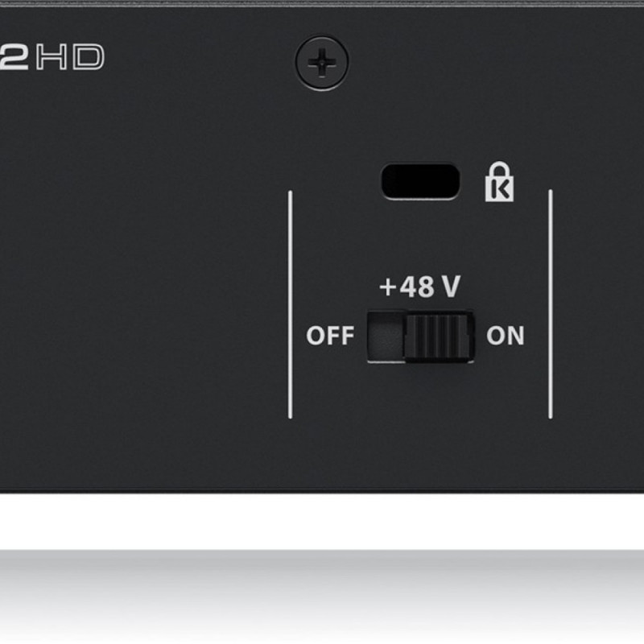The height and width of the screenshot is (644, 644).
Task: Click the cross slot center of screw
Action: point(322,63)
